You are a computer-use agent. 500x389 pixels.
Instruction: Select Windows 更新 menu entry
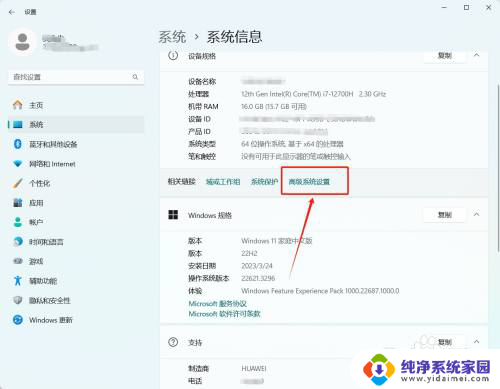coord(51,320)
